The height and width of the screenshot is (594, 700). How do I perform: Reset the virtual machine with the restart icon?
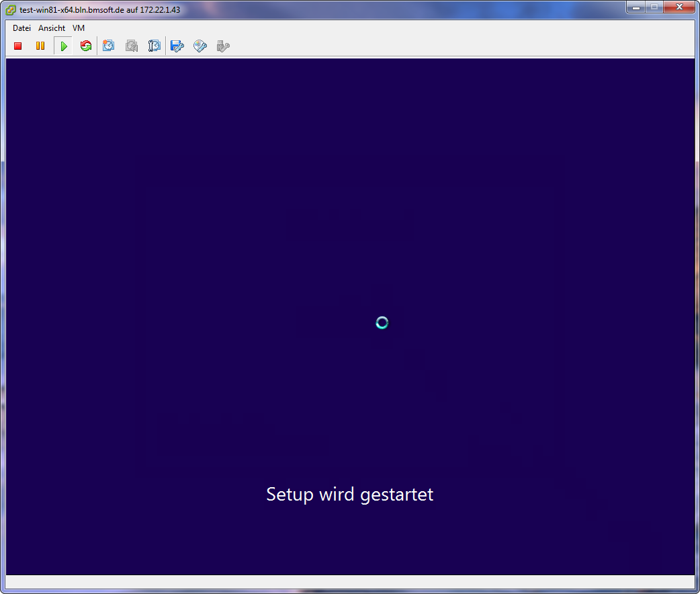86,46
